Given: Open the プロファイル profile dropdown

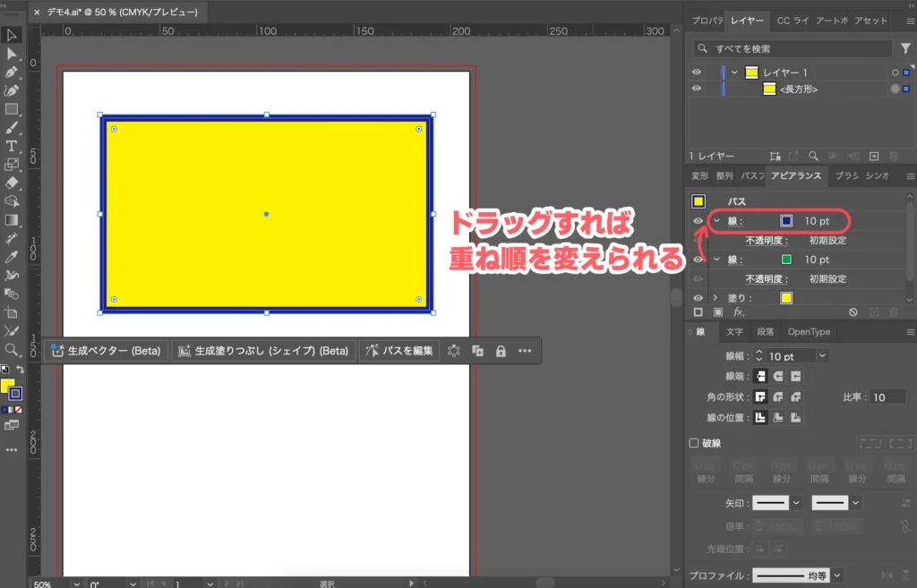Looking at the screenshot, I should pos(836,575).
